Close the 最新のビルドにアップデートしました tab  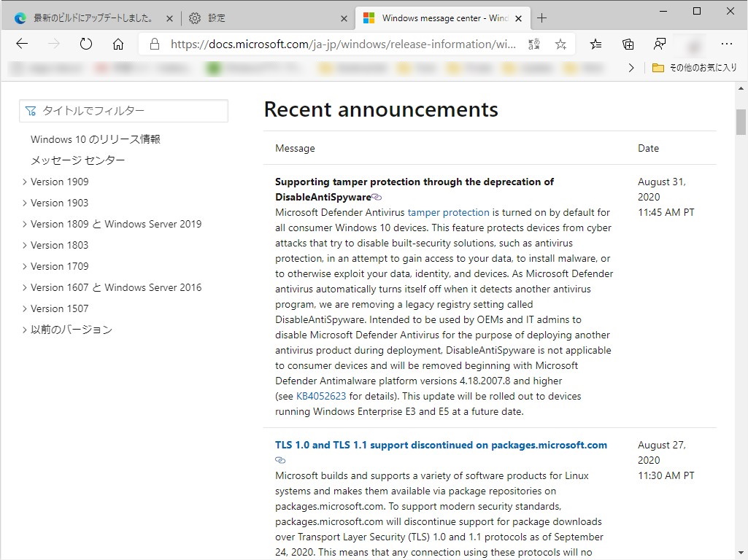169,18
